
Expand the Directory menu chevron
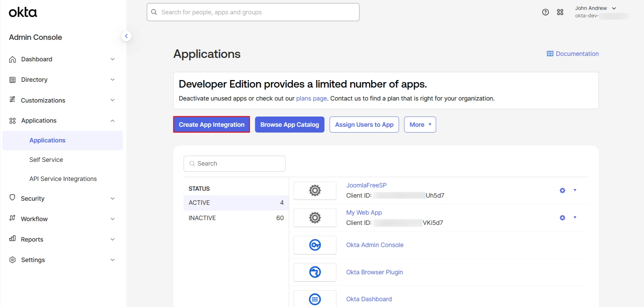[x=113, y=80]
